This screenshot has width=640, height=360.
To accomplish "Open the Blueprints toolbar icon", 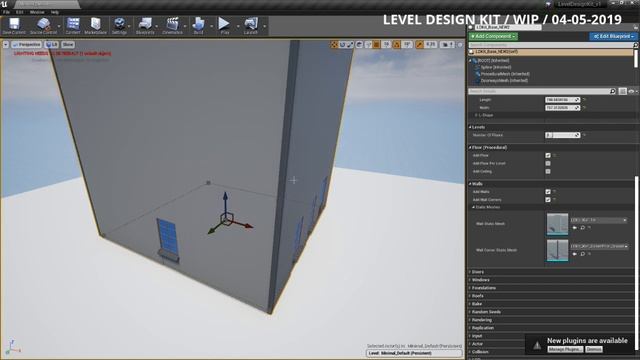I will (145, 26).
